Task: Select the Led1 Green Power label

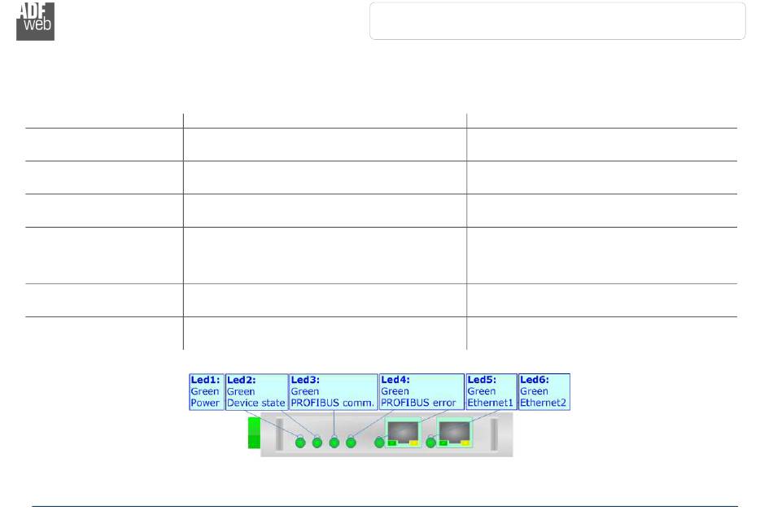Action: (x=206, y=391)
